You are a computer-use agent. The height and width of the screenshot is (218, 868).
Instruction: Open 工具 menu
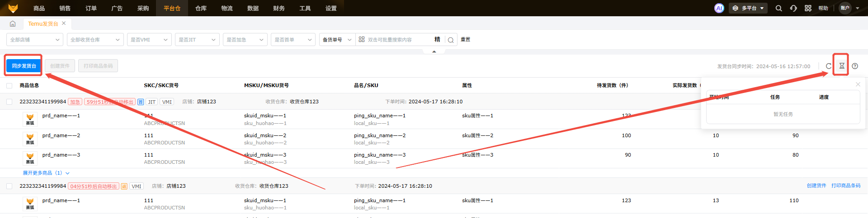[x=305, y=8]
